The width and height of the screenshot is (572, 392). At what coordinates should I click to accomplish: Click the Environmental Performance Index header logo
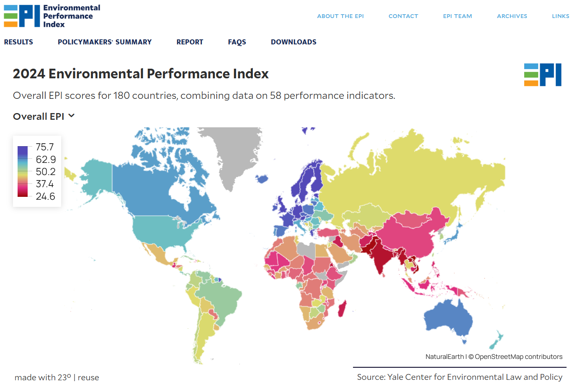[x=52, y=16]
